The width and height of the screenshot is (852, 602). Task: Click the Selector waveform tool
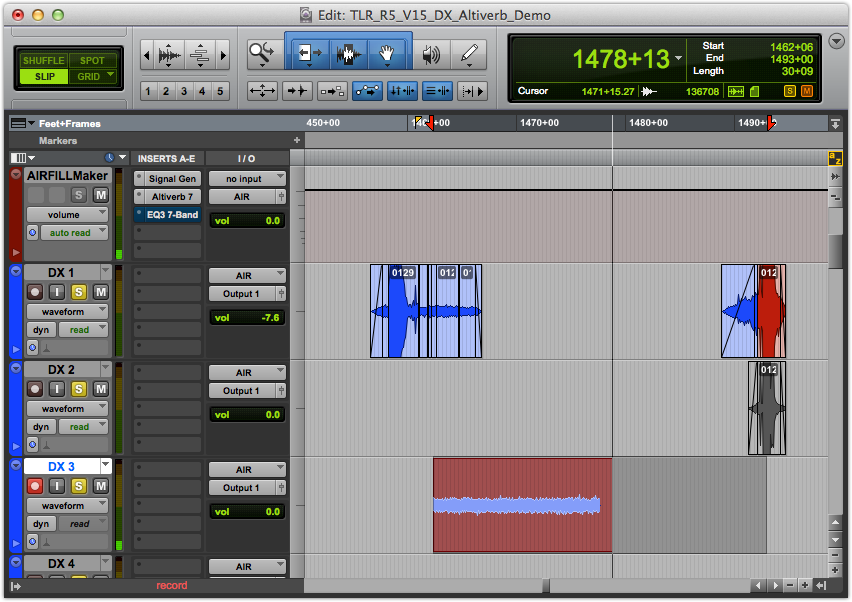[x=348, y=55]
